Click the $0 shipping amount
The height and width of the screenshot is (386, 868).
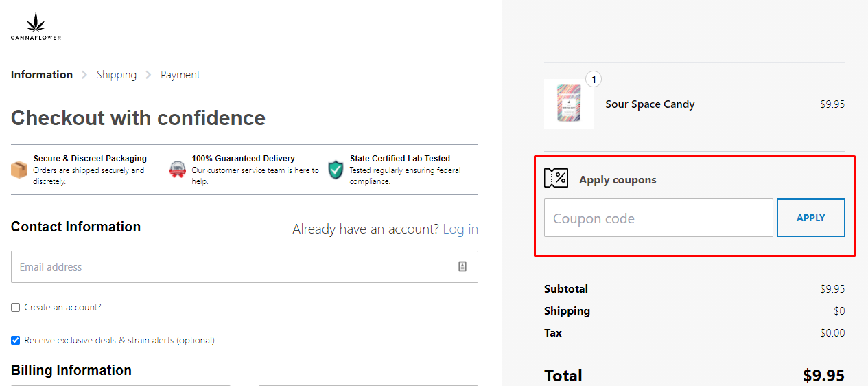pyautogui.click(x=839, y=311)
